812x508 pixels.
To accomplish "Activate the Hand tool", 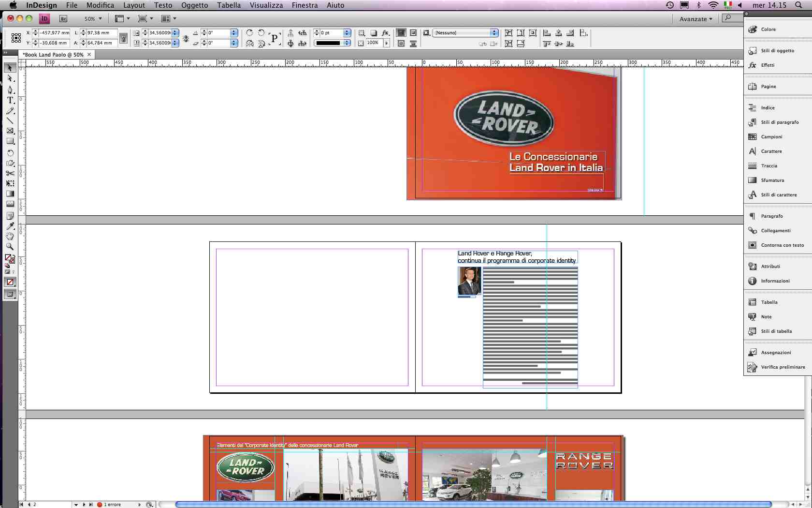I will point(10,236).
